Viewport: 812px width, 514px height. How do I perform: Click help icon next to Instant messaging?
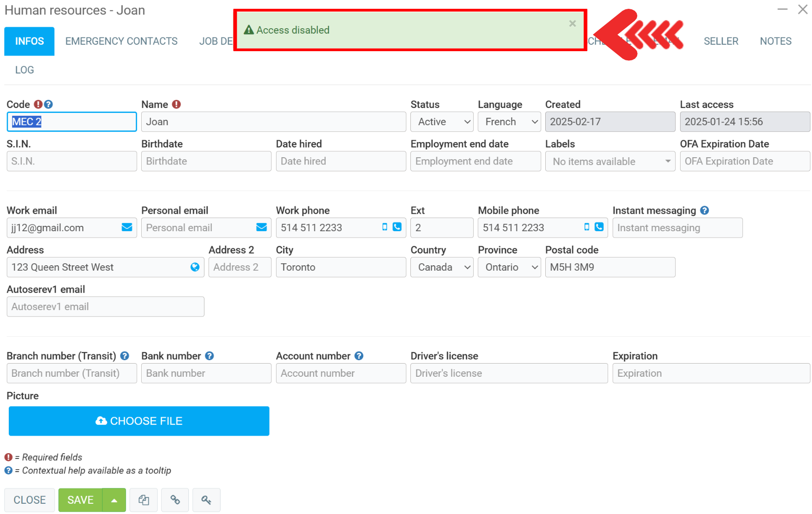(704, 210)
